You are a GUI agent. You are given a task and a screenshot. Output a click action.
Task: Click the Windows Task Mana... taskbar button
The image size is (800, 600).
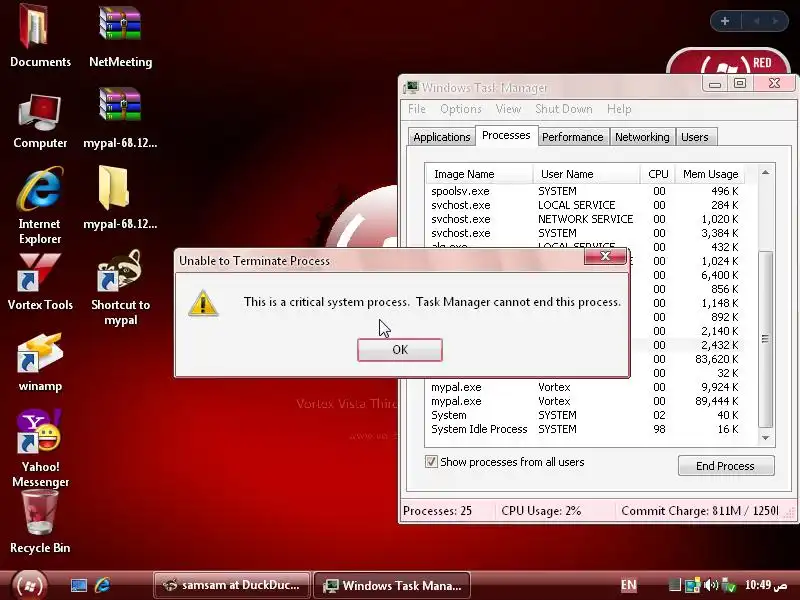[392, 585]
